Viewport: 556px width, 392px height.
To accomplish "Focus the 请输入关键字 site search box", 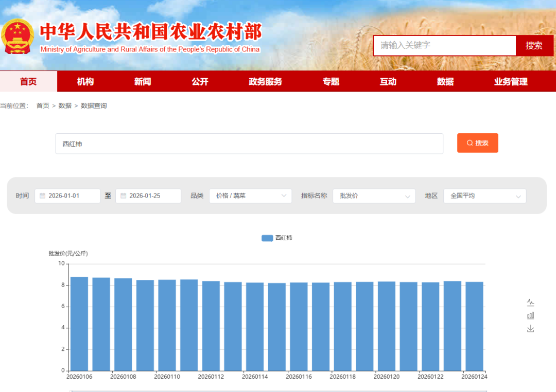I will (445, 45).
